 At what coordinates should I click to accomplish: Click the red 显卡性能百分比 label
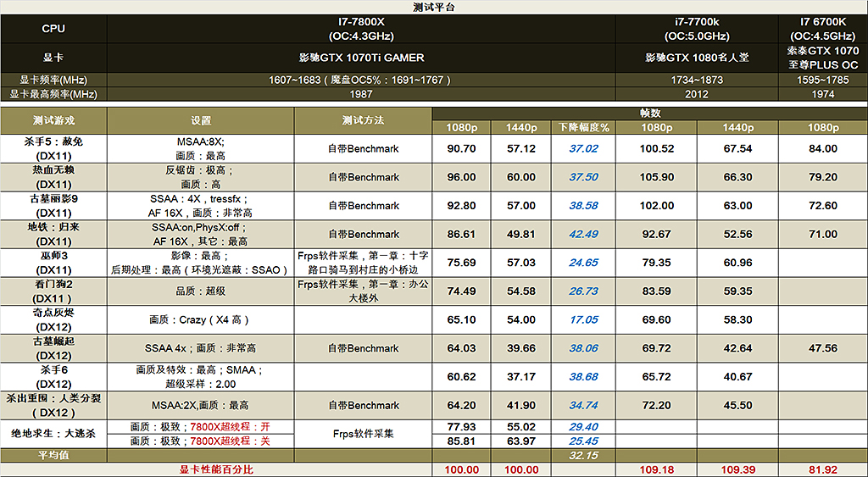216,470
